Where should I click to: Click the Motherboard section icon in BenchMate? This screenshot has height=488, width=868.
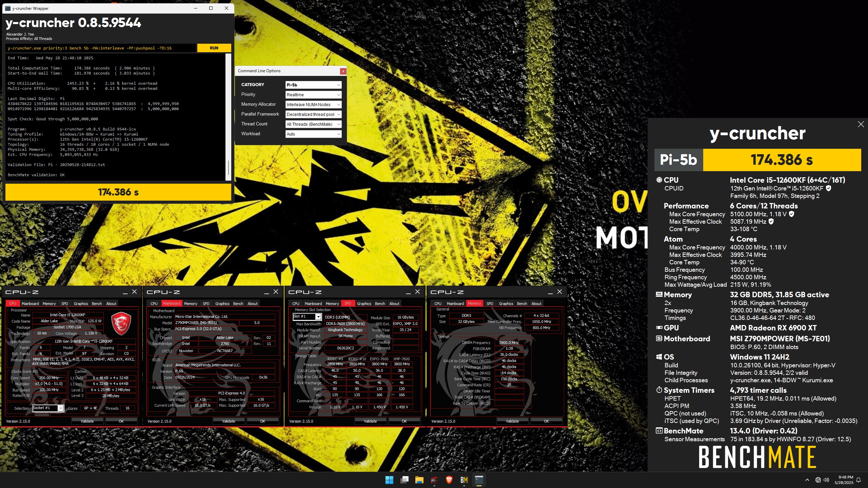(x=659, y=339)
